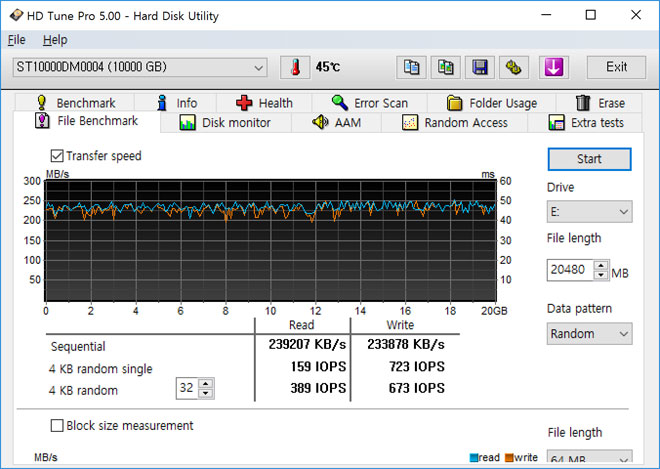
Task: Copy info to clipboard icon
Action: (x=411, y=67)
